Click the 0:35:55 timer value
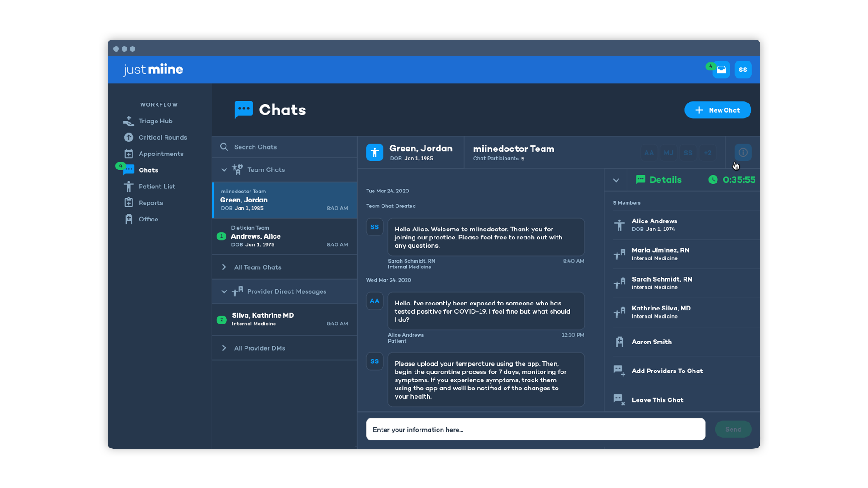This screenshot has height=488, width=868. coord(739,180)
